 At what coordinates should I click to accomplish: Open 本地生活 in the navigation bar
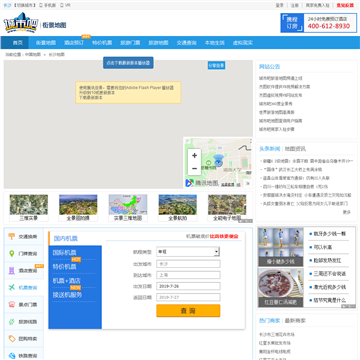(215, 43)
